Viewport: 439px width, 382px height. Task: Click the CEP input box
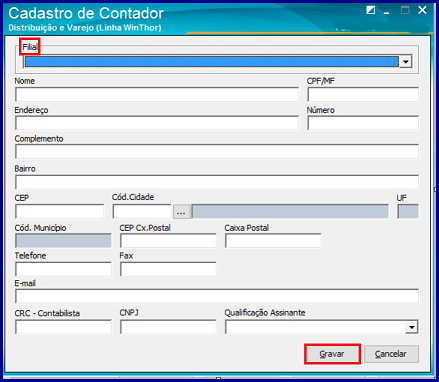tap(59, 211)
